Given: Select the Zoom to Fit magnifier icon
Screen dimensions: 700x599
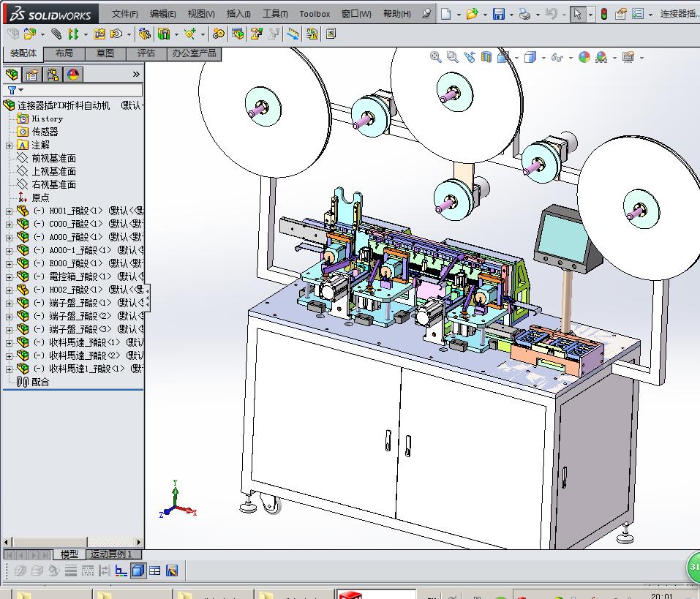Looking at the screenshot, I should (434, 56).
